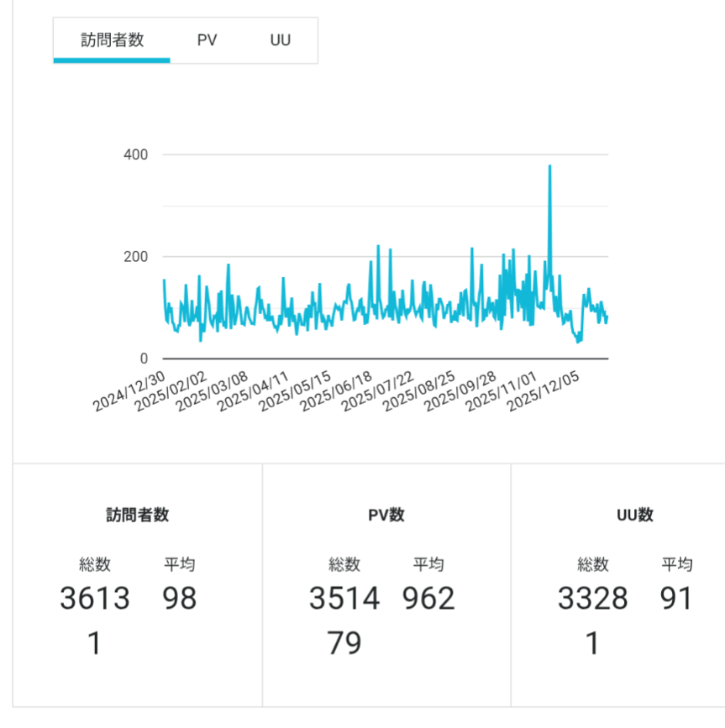Screen dimensions: 725x728
Task: Select the UU tab
Action: [x=281, y=40]
